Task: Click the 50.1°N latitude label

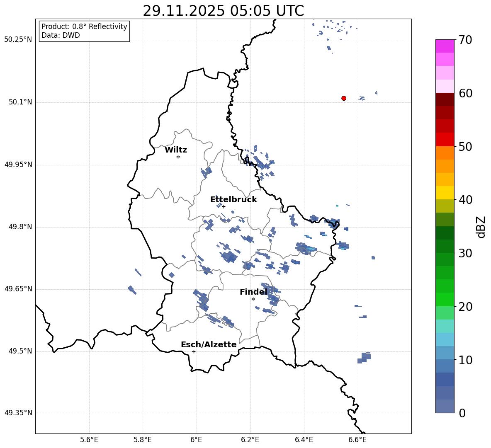Action: [x=21, y=102]
